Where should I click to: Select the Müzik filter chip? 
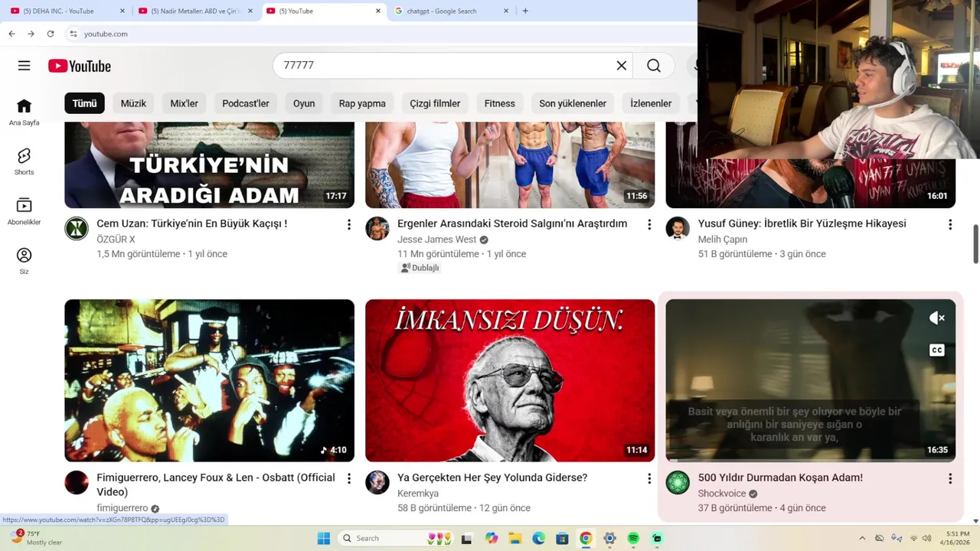click(x=133, y=103)
